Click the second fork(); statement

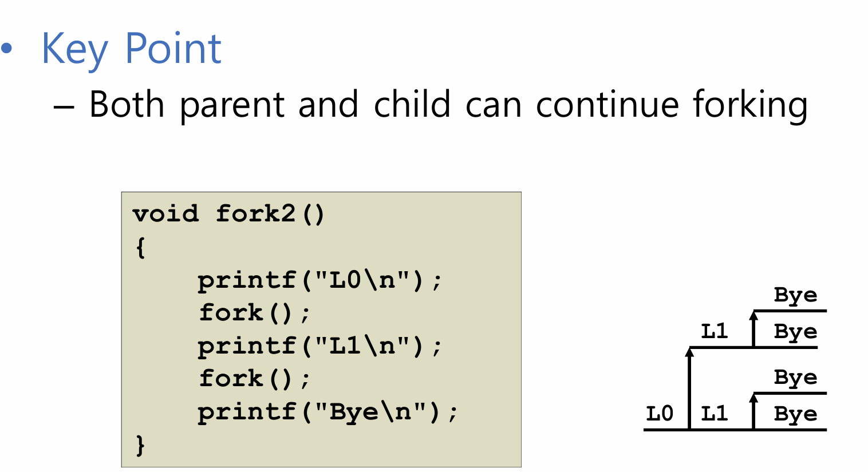(x=255, y=379)
